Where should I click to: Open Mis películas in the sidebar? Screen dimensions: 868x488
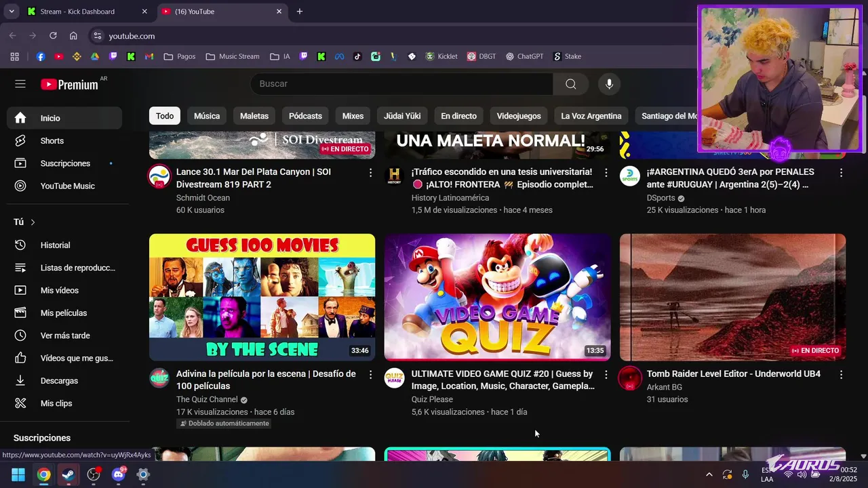pyautogui.click(x=64, y=313)
